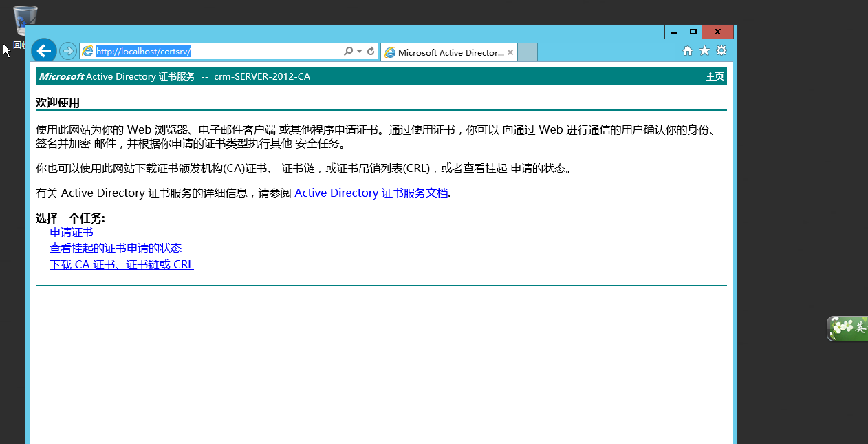The width and height of the screenshot is (868, 444).
Task: Click the crm-SERVER-2012-CA header text
Action: (x=262, y=76)
